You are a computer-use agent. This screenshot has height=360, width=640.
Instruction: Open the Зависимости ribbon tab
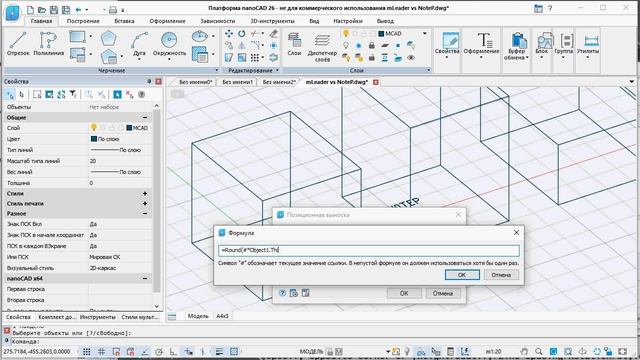(x=218, y=21)
